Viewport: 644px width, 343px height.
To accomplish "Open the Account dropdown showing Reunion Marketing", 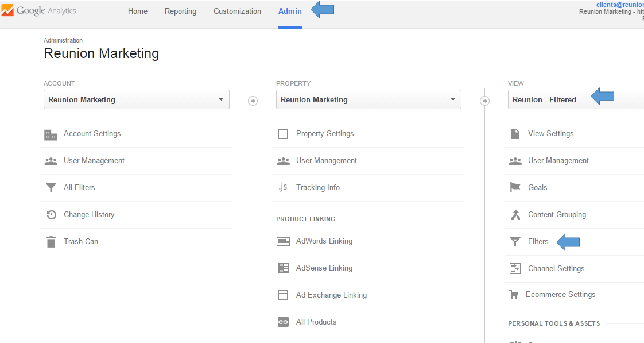I will coord(137,99).
